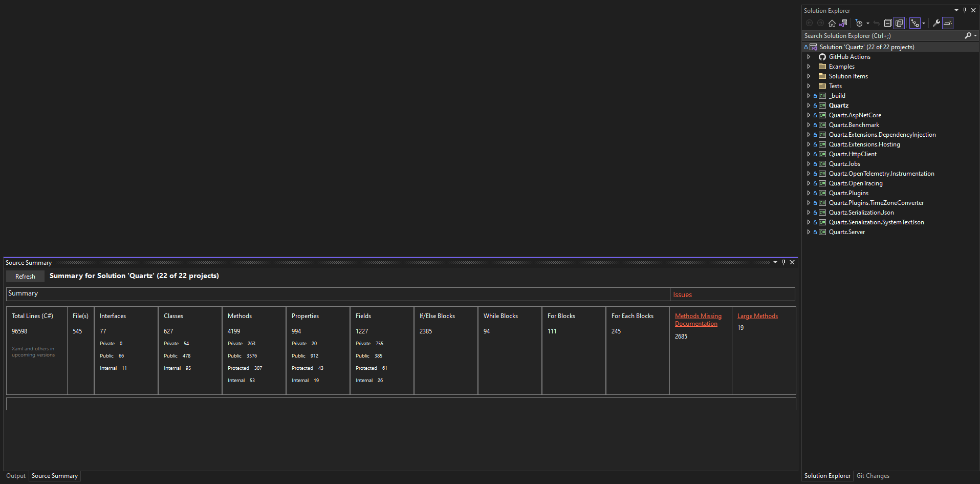
Task: Select the Source Summary bottom tab
Action: click(x=55, y=476)
